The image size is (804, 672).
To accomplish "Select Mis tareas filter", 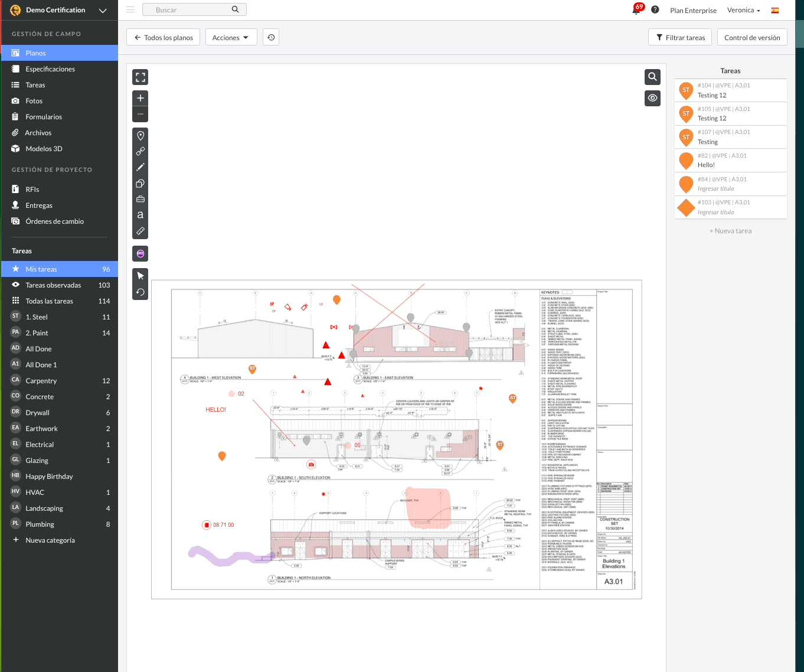I will click(59, 269).
